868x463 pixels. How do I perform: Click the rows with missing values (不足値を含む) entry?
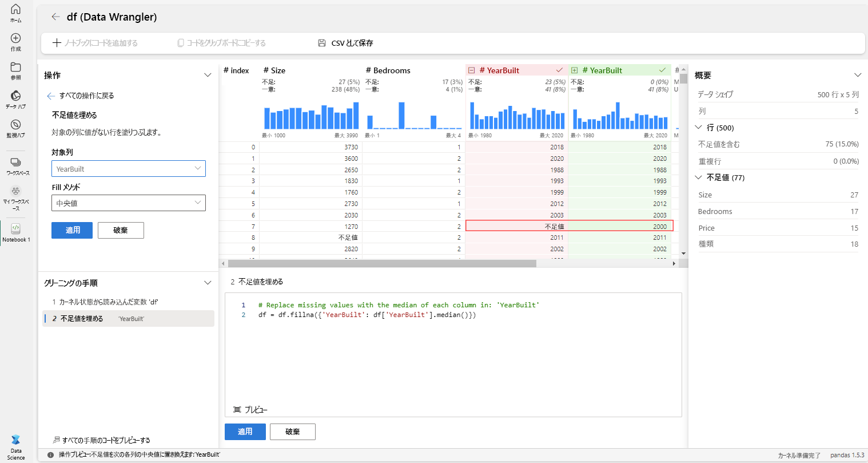click(778, 144)
